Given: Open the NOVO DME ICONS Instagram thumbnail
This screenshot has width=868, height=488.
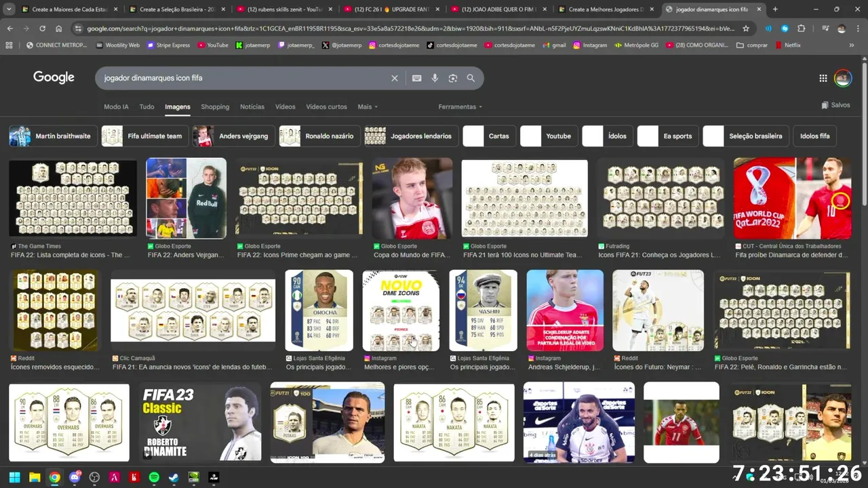Looking at the screenshot, I should pyautogui.click(x=401, y=310).
